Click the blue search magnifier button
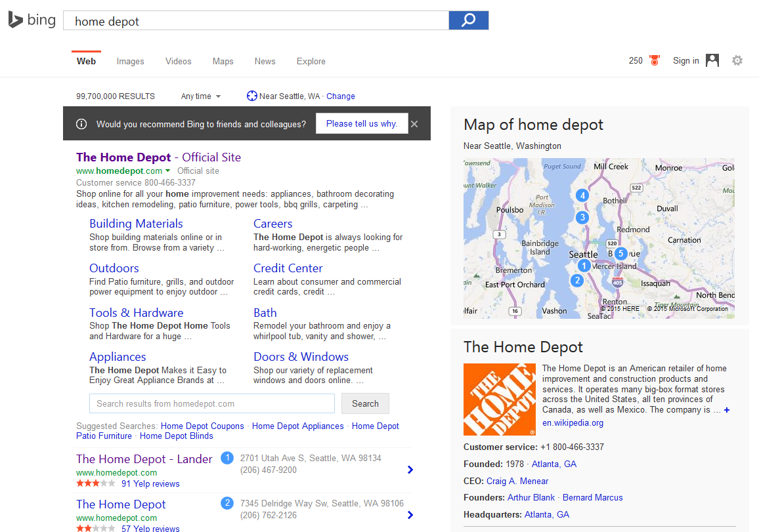The width and height of the screenshot is (759, 532). 468,20
